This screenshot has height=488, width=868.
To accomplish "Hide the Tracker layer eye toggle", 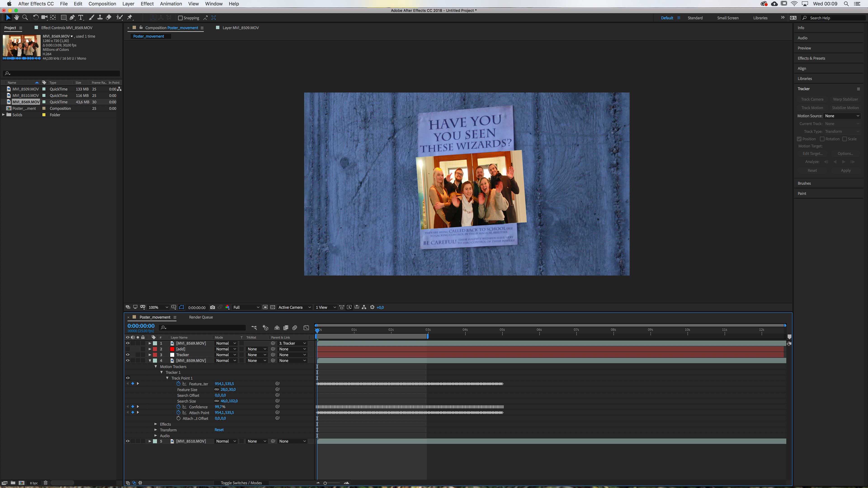I will pyautogui.click(x=128, y=355).
